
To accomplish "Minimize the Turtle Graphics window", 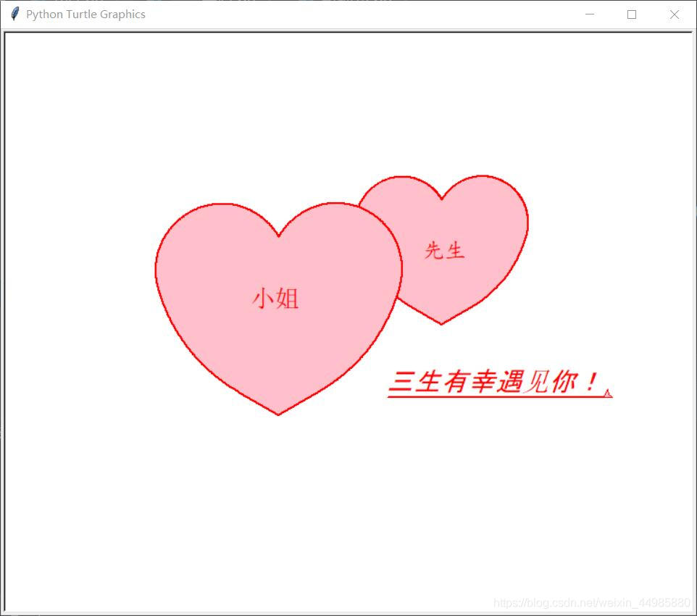I will tap(589, 14).
